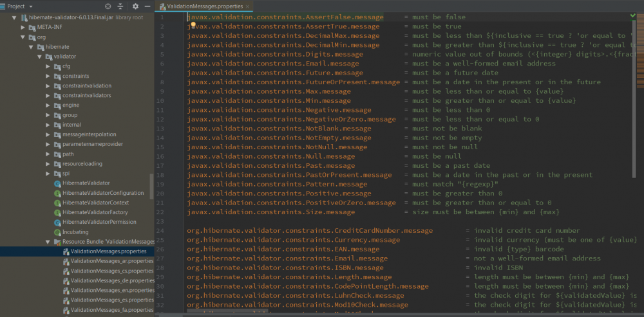Open Project panel settings gear

click(x=135, y=6)
